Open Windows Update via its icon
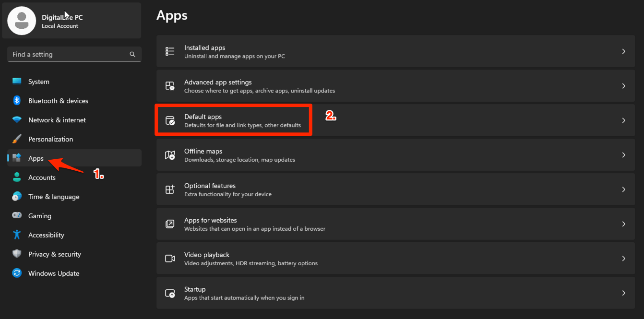Image resolution: width=644 pixels, height=319 pixels. 18,273
